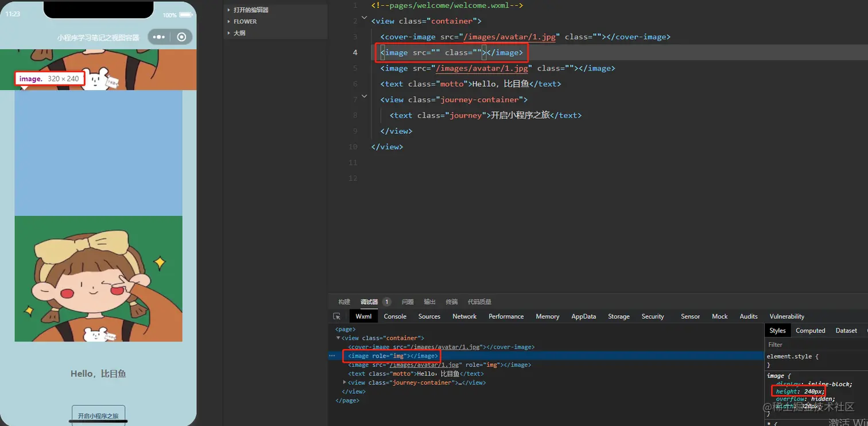Tap the capsule close circle icon in simulator

tap(181, 37)
